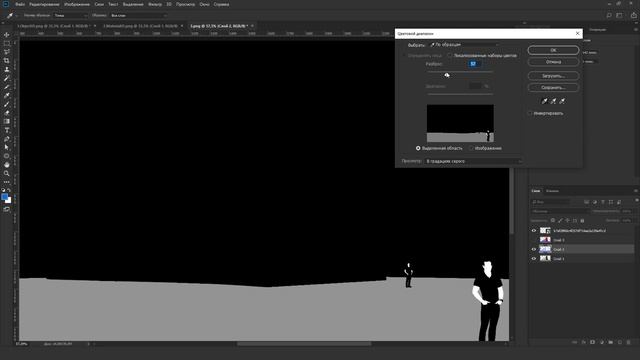
Task: Open the Изображение menu
Action: coord(77,4)
